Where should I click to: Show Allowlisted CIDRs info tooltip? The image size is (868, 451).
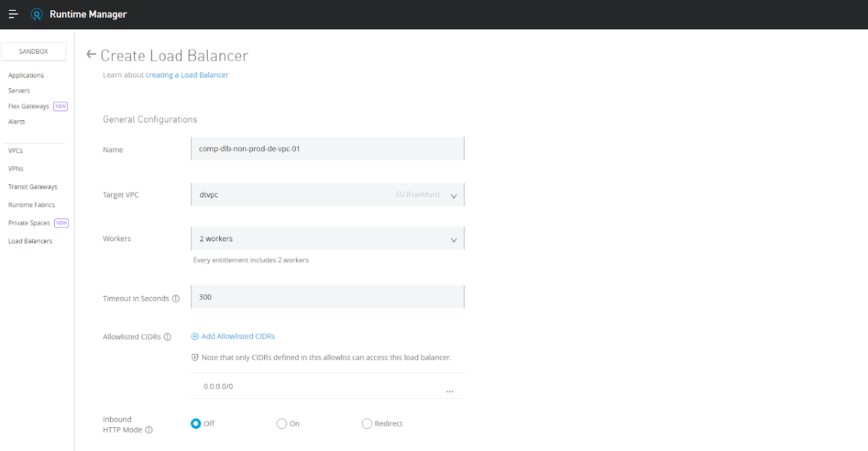tap(168, 337)
